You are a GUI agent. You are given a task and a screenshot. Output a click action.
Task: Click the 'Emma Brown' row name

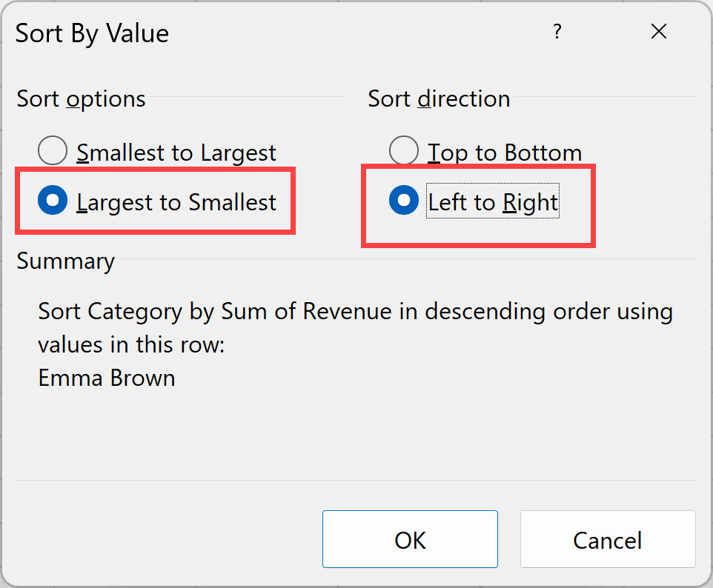pos(107,378)
